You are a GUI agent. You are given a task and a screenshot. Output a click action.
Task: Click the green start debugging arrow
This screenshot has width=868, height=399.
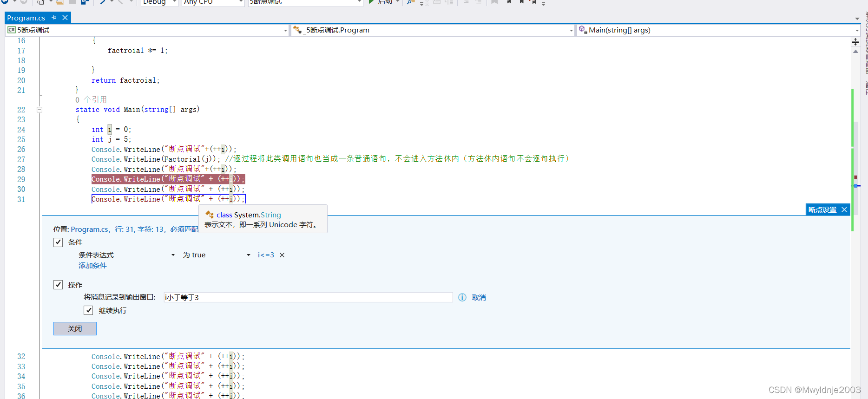371,2
